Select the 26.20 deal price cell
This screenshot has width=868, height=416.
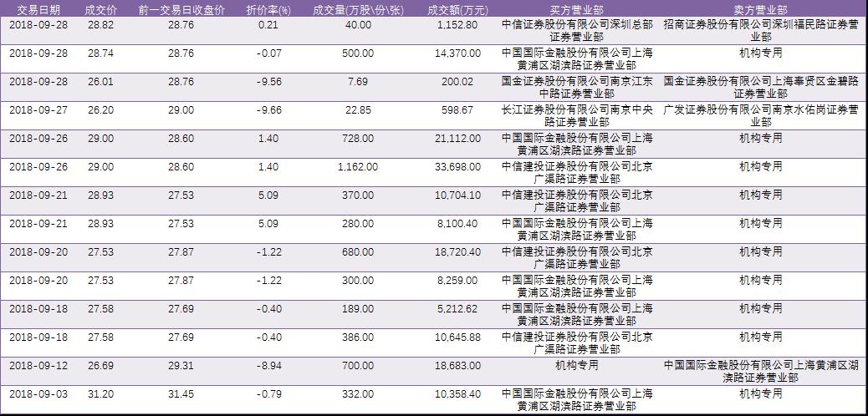pyautogui.click(x=100, y=109)
